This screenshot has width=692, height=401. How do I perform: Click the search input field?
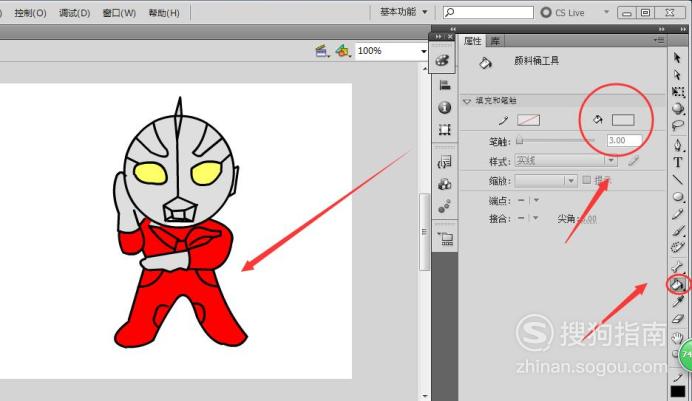point(488,12)
